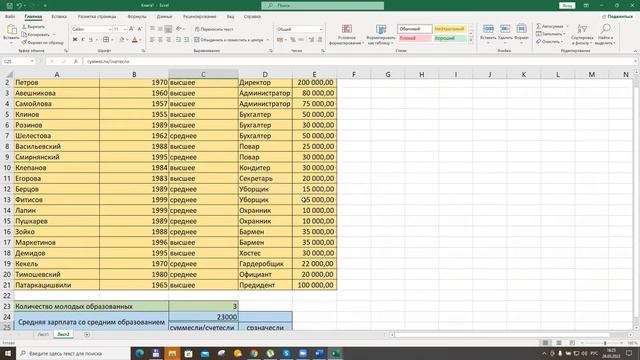Expand the cell styles gallery

[471, 40]
